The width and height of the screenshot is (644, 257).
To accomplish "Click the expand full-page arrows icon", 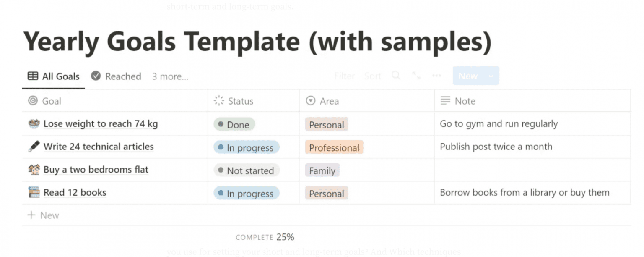I will pyautogui.click(x=416, y=76).
